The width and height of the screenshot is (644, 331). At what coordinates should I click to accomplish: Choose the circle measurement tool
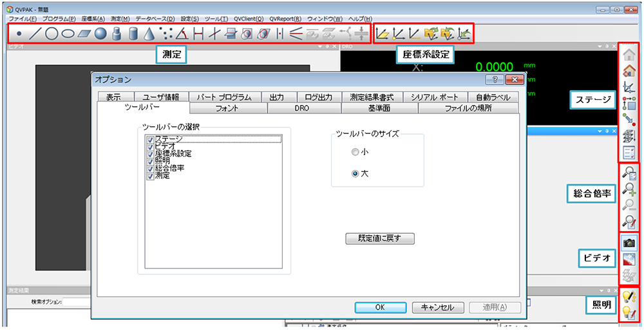[x=52, y=34]
